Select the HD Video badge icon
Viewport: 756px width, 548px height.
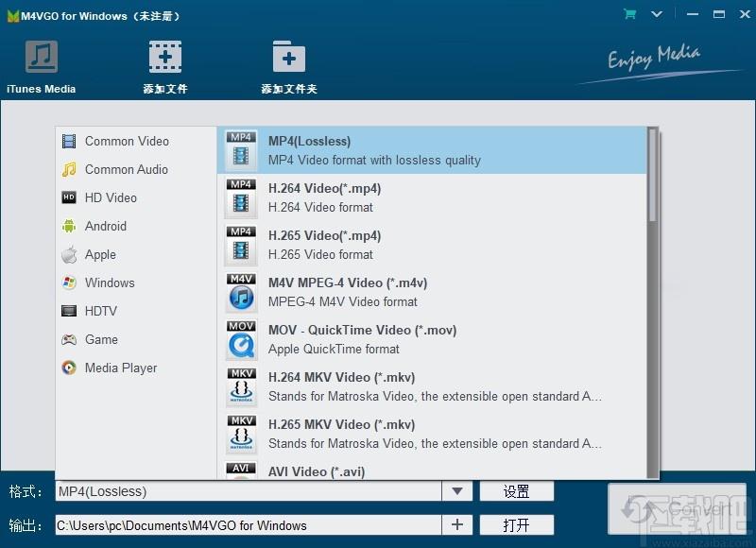click(69, 197)
